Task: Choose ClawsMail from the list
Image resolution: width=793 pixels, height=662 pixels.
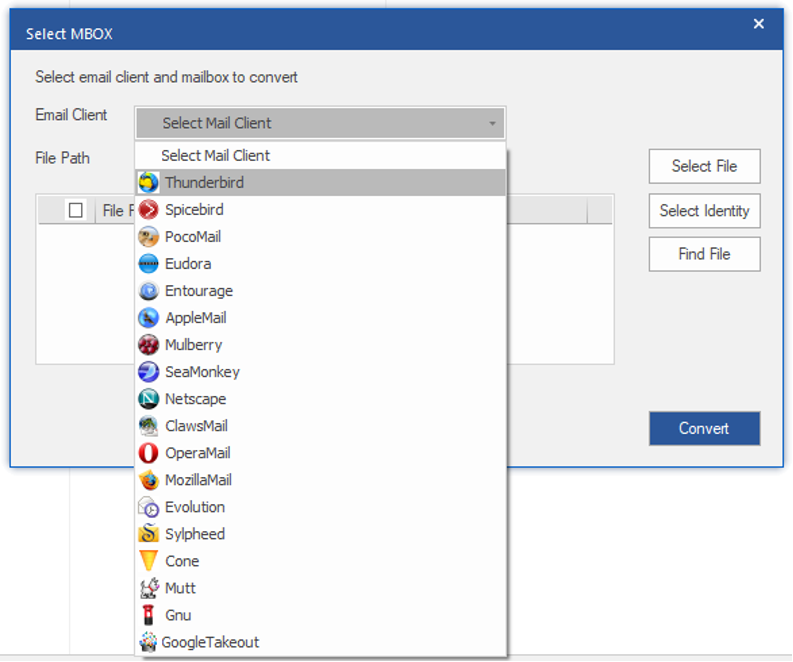Action: pos(320,426)
